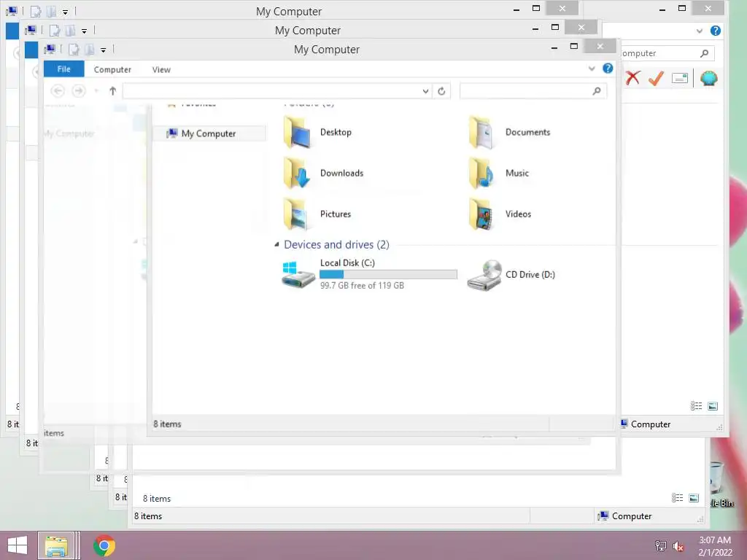Click the clock showing 3:07 AM
This screenshot has height=560, width=747.
(715, 540)
